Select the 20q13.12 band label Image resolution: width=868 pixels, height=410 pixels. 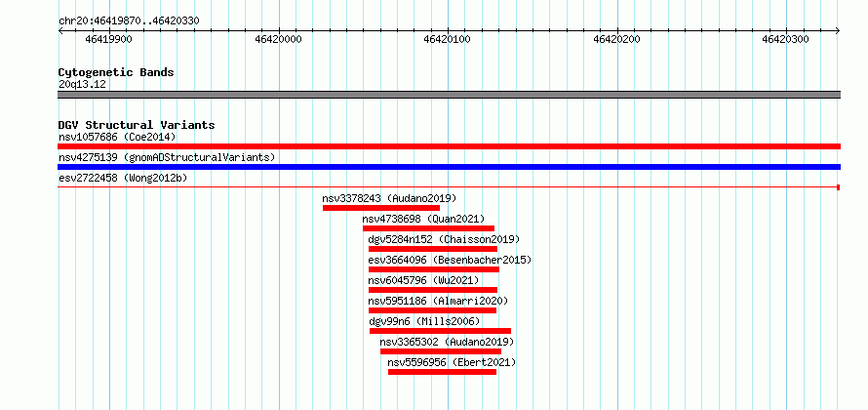[82, 84]
